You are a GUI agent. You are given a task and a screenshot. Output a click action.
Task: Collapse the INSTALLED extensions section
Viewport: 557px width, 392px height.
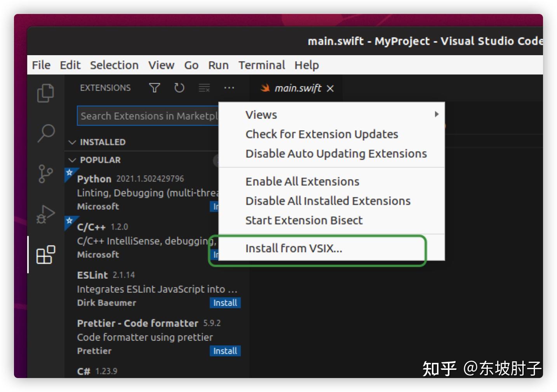pos(72,142)
